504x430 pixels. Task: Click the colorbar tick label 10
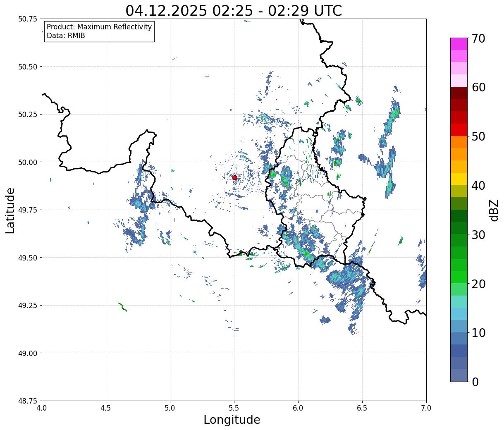478,333
